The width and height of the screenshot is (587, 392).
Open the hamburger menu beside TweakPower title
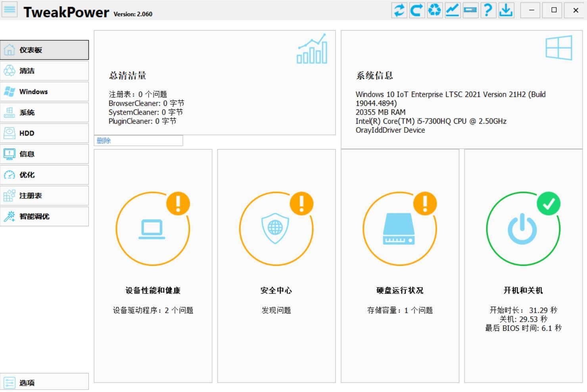point(10,10)
